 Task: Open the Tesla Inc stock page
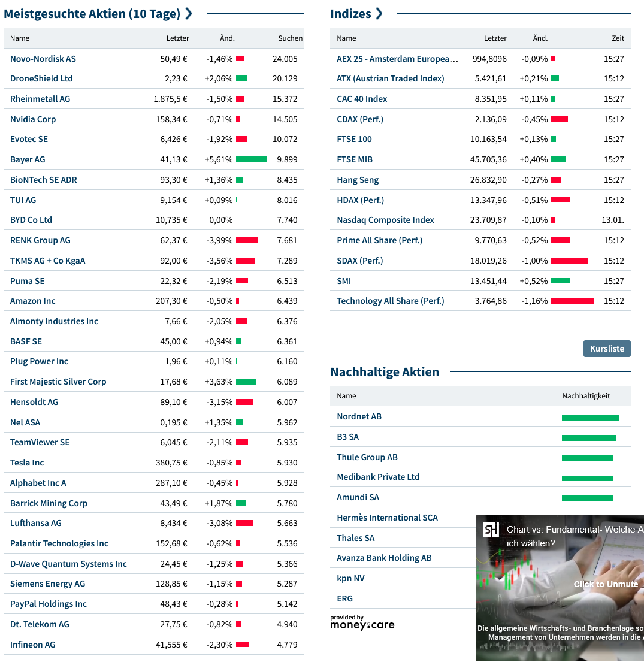[27, 463]
